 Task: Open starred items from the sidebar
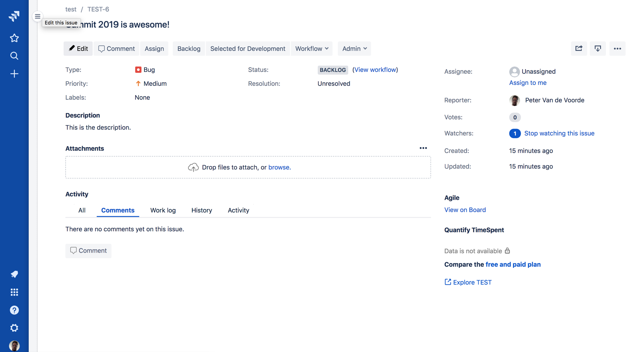(14, 38)
